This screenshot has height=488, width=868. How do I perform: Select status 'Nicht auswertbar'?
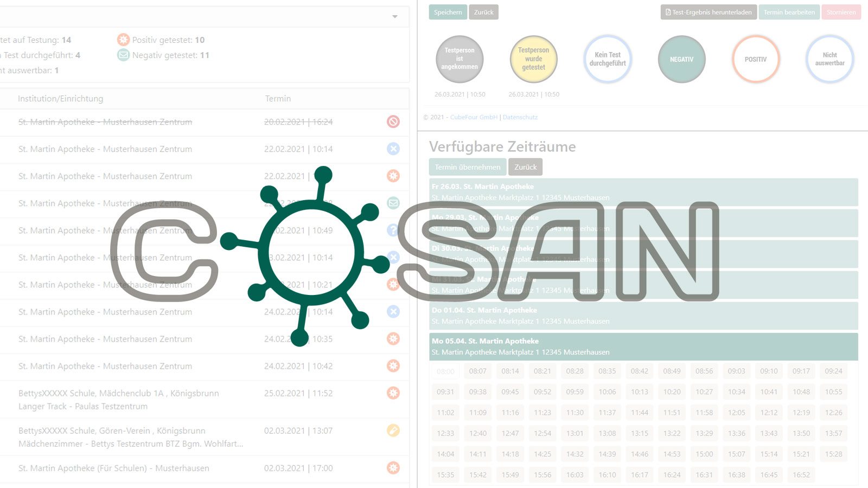pos(830,59)
